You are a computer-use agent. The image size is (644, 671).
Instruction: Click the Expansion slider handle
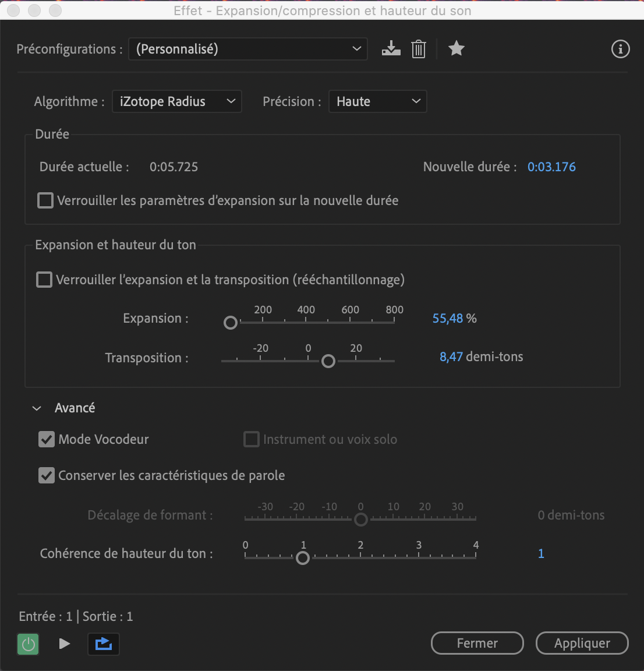(231, 323)
